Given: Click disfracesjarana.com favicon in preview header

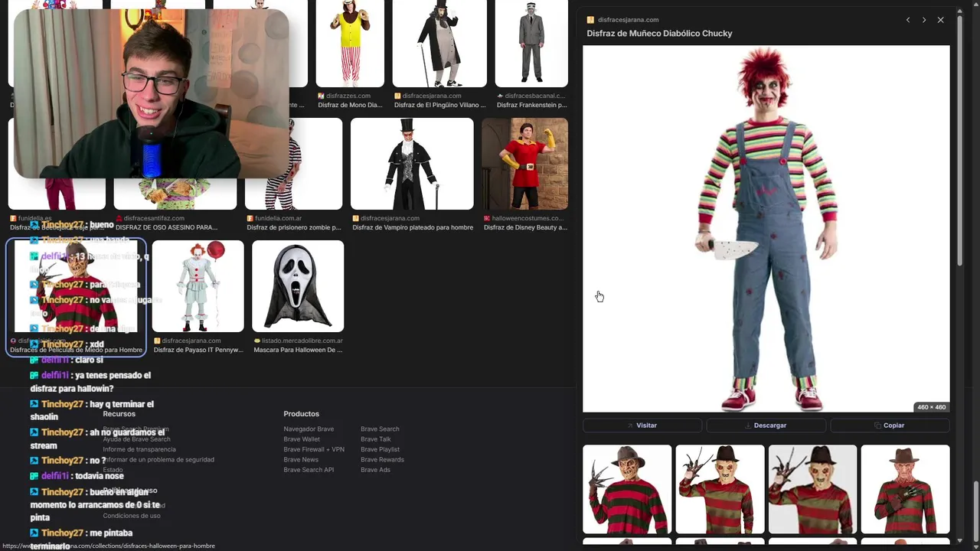Looking at the screenshot, I should [x=590, y=20].
